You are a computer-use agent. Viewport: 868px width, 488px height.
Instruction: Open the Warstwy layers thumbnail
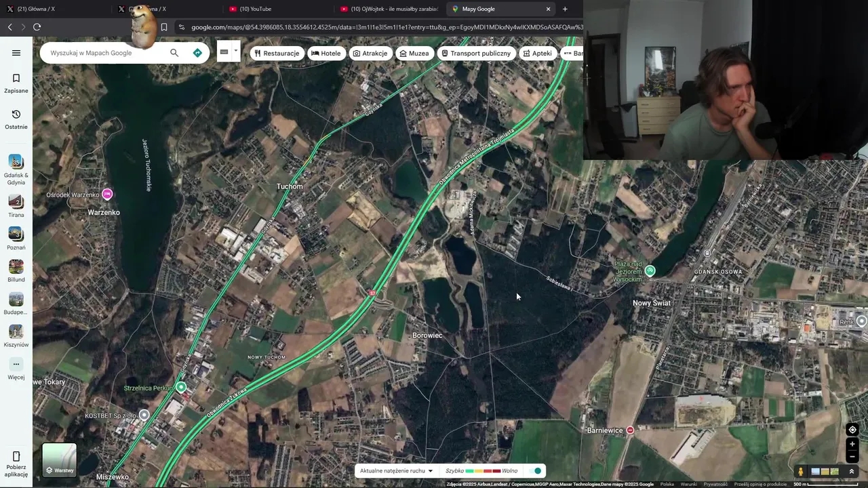pos(60,460)
